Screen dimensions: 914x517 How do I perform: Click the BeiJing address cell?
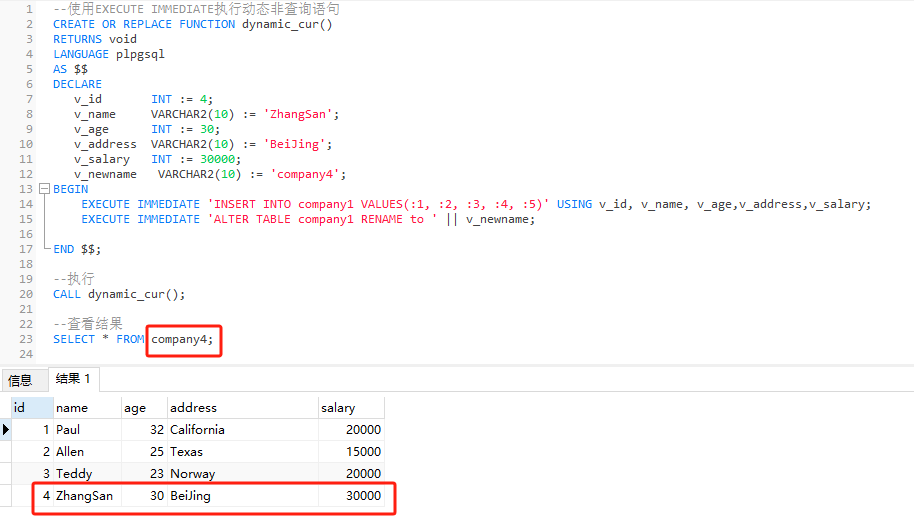[x=243, y=495]
